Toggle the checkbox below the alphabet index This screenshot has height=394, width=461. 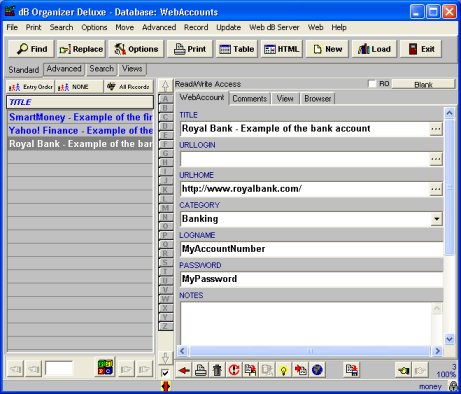click(165, 373)
